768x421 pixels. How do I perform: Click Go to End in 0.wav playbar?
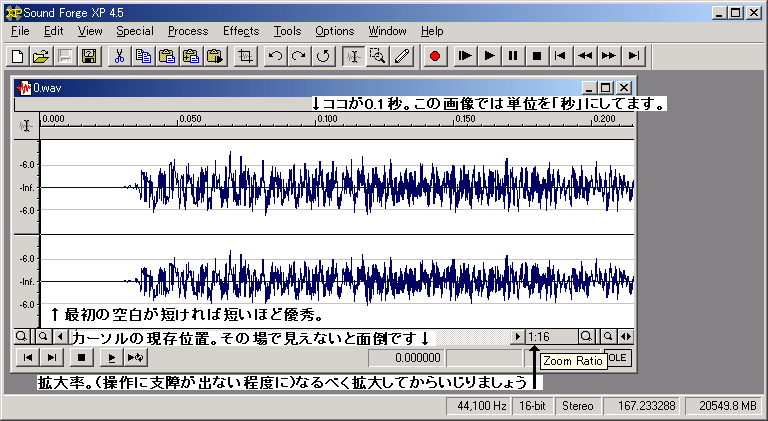click(51, 358)
